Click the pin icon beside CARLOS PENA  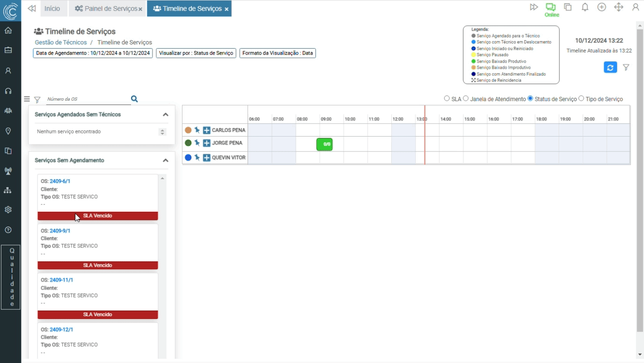[197, 130]
